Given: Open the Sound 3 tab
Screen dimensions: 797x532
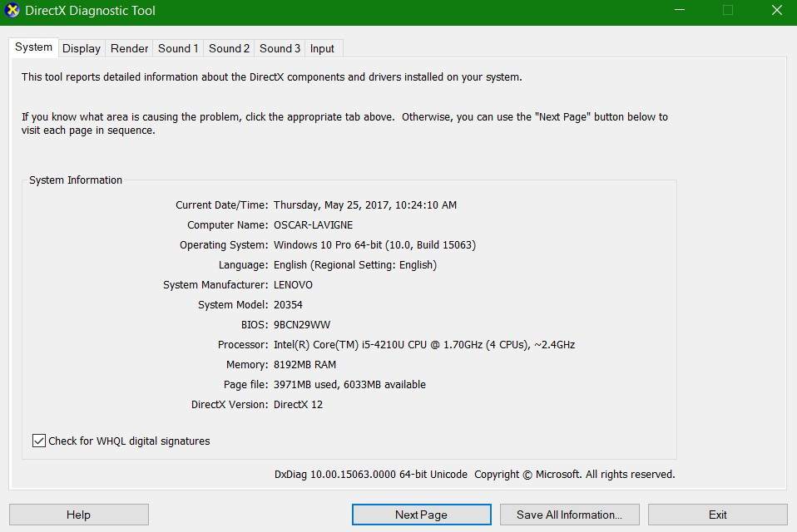Looking at the screenshot, I should (280, 48).
